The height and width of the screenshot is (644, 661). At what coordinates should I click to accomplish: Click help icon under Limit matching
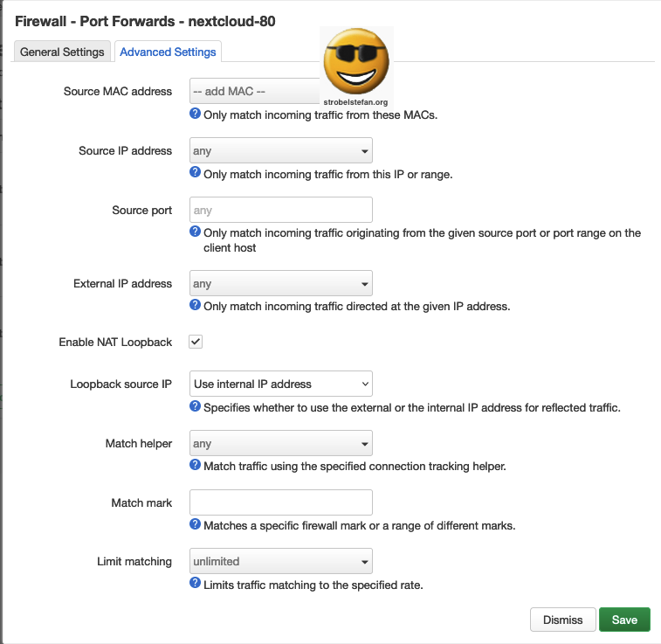(196, 584)
